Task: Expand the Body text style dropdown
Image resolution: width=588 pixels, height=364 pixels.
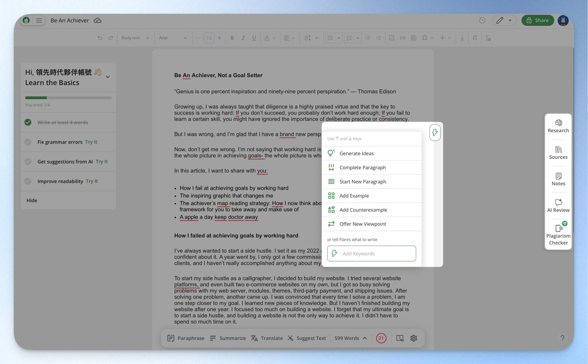Action: [x=135, y=38]
